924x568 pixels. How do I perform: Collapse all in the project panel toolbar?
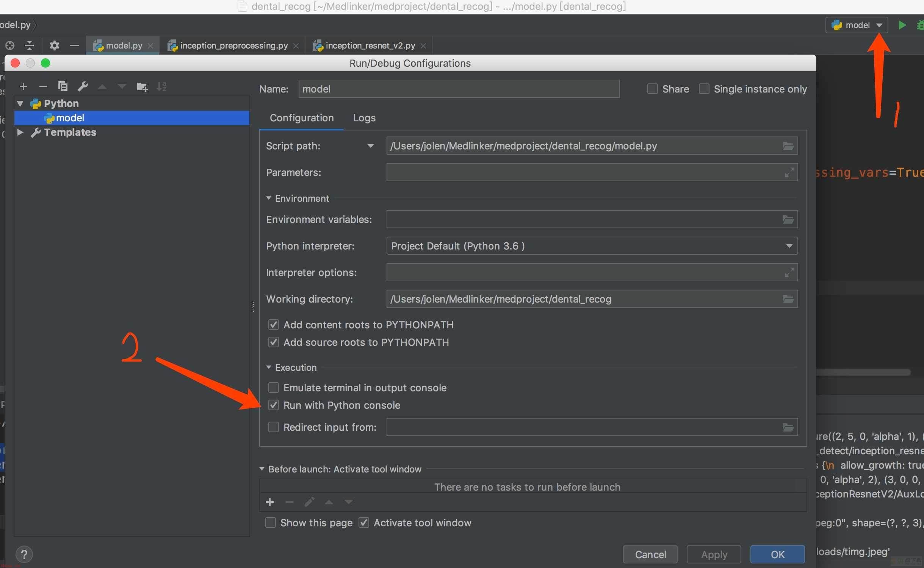(30, 46)
